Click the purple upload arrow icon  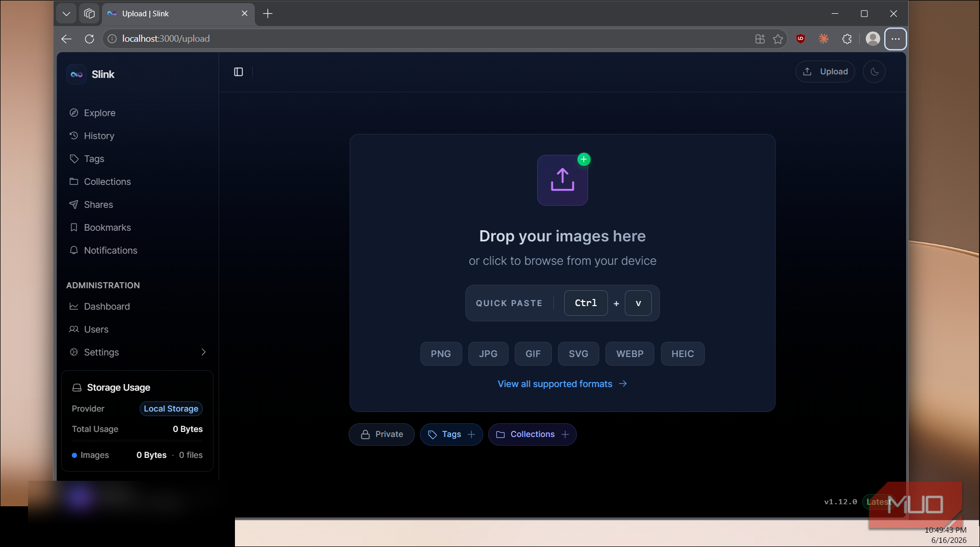563,180
